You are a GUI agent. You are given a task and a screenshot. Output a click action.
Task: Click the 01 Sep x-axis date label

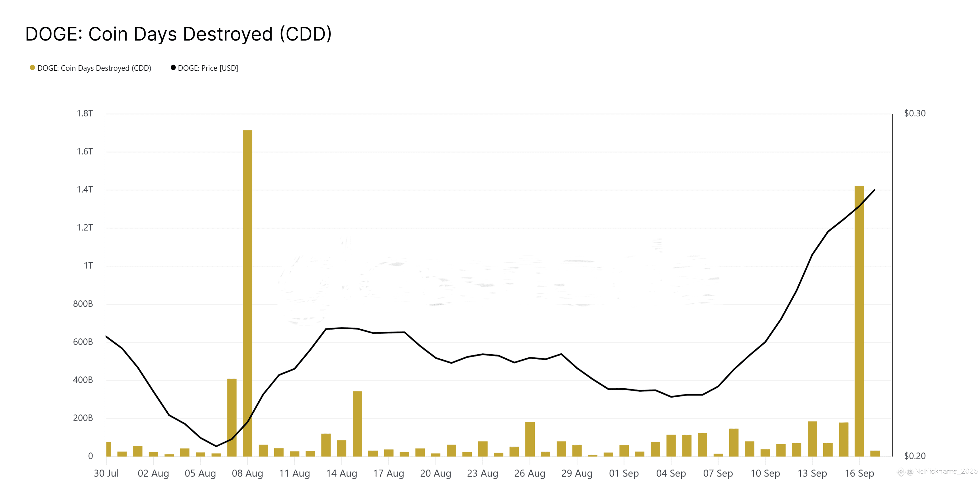624,473
